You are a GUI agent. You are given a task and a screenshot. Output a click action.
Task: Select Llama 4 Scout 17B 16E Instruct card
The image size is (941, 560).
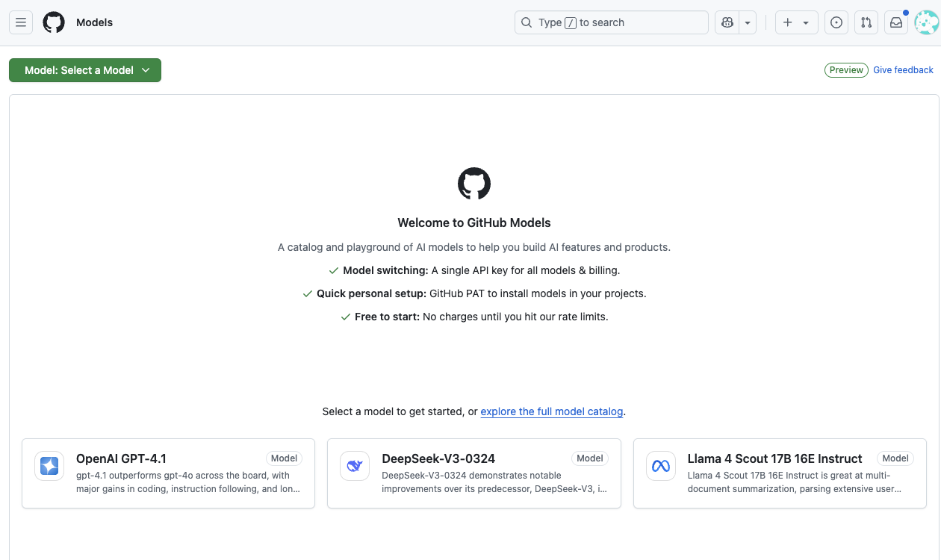click(780, 473)
